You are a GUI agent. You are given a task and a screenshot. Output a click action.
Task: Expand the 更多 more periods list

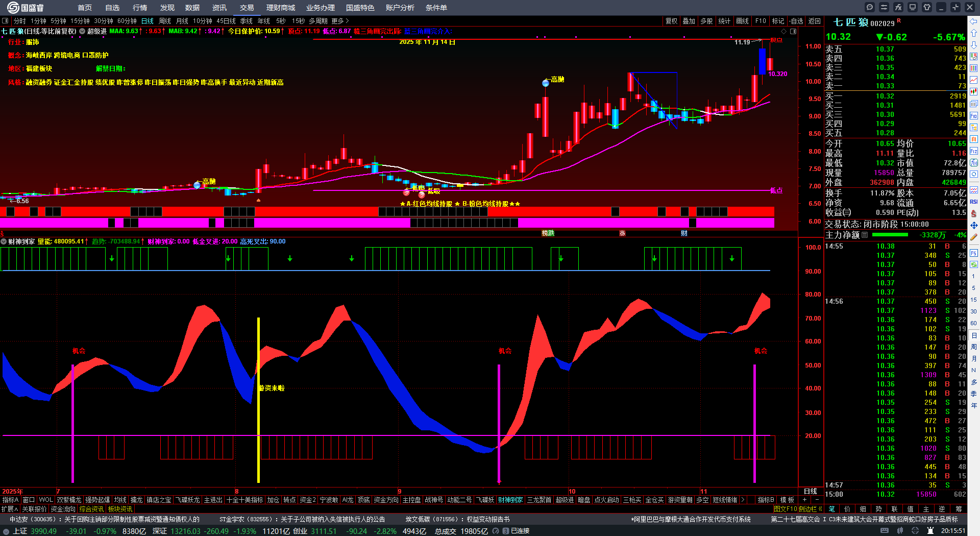tap(340, 21)
